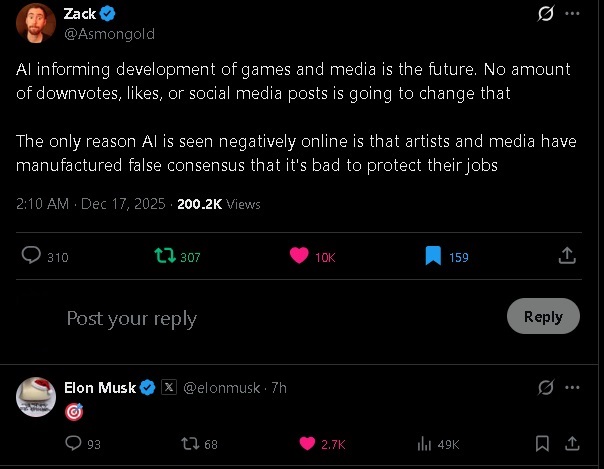This screenshot has width=604, height=469.
Task: Click the Reply button
Action: tap(543, 316)
